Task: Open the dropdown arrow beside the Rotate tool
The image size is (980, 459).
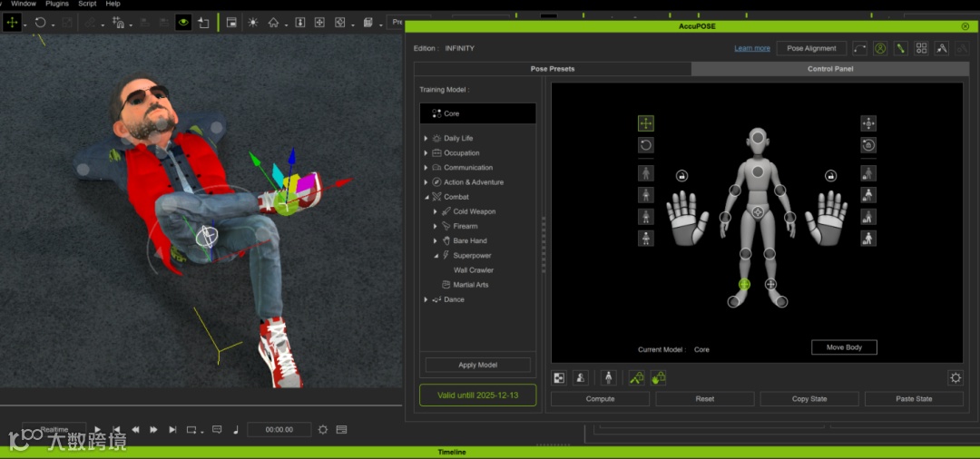Action: click(x=54, y=25)
